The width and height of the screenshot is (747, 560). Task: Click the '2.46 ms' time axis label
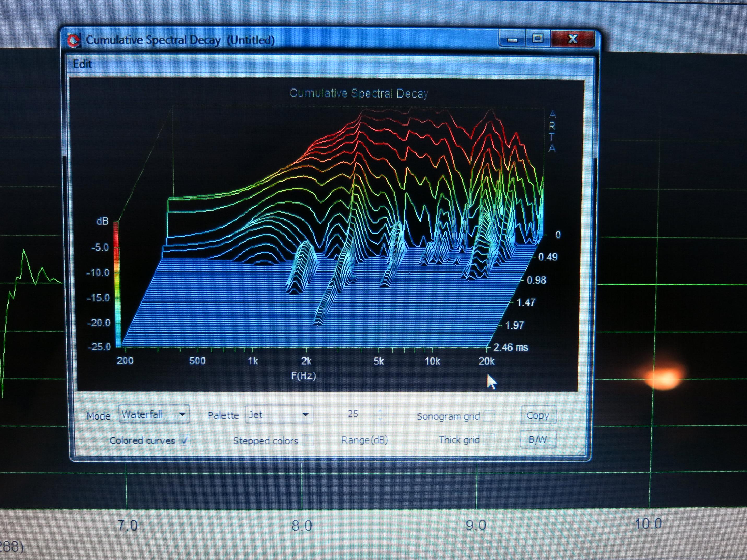tap(511, 347)
